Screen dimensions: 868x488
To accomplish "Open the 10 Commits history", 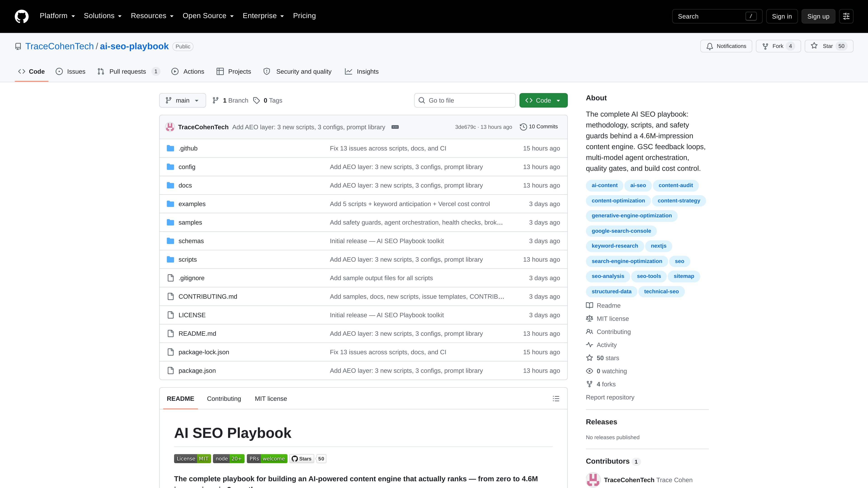I will click(539, 127).
